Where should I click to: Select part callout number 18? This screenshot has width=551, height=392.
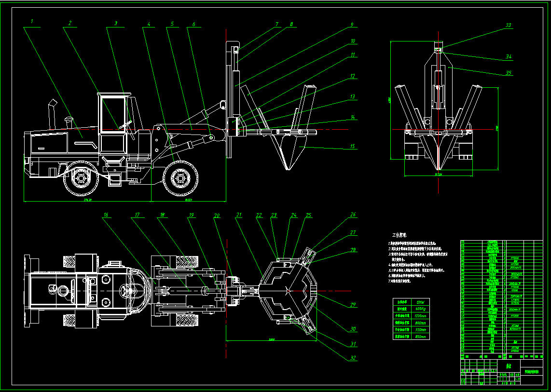coord(162,215)
